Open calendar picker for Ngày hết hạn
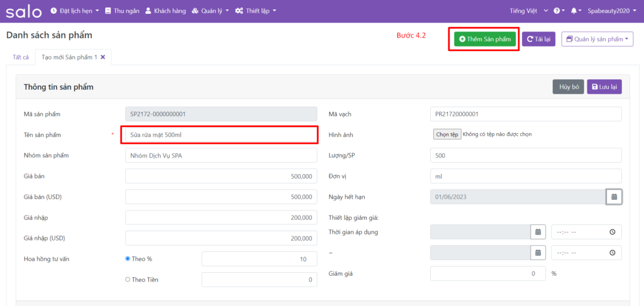The width and height of the screenshot is (644, 306). click(614, 197)
